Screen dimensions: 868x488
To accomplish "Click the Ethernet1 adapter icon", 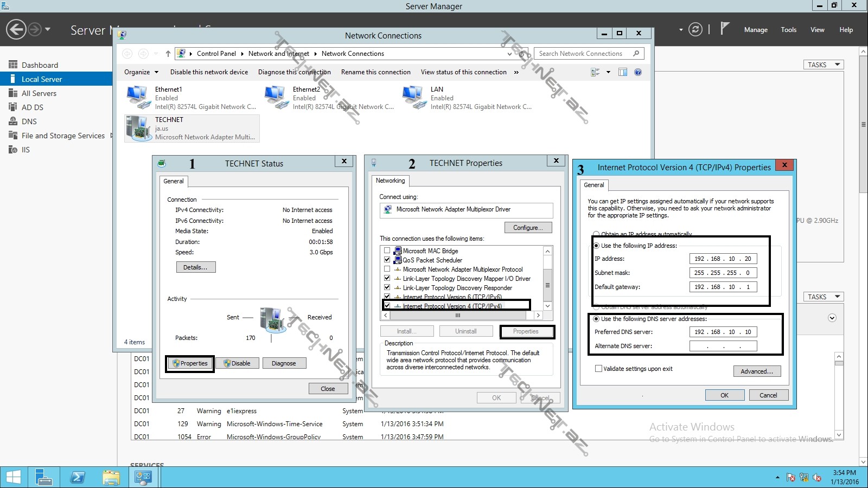I will point(138,98).
